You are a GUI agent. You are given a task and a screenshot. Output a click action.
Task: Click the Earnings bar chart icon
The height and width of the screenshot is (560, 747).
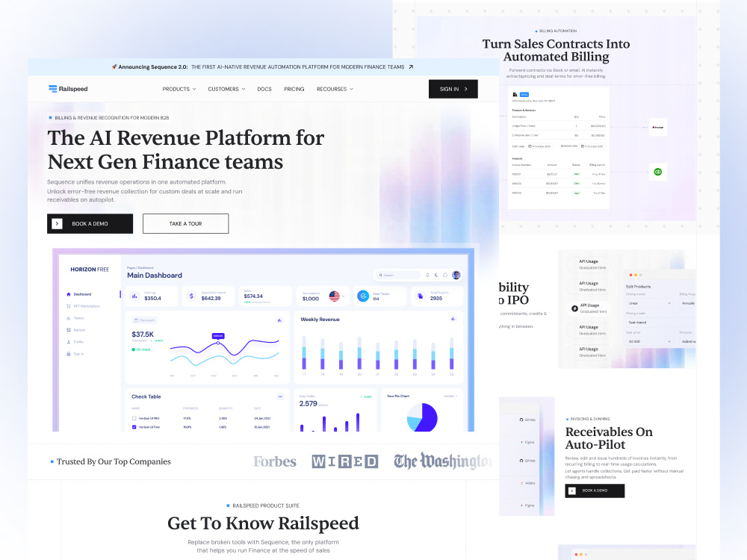pyautogui.click(x=134, y=296)
